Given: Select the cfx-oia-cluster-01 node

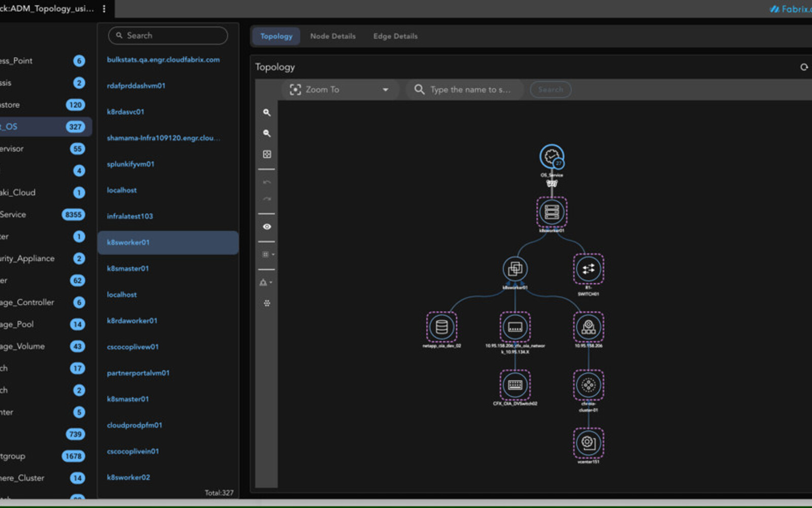Looking at the screenshot, I should pos(588,385).
